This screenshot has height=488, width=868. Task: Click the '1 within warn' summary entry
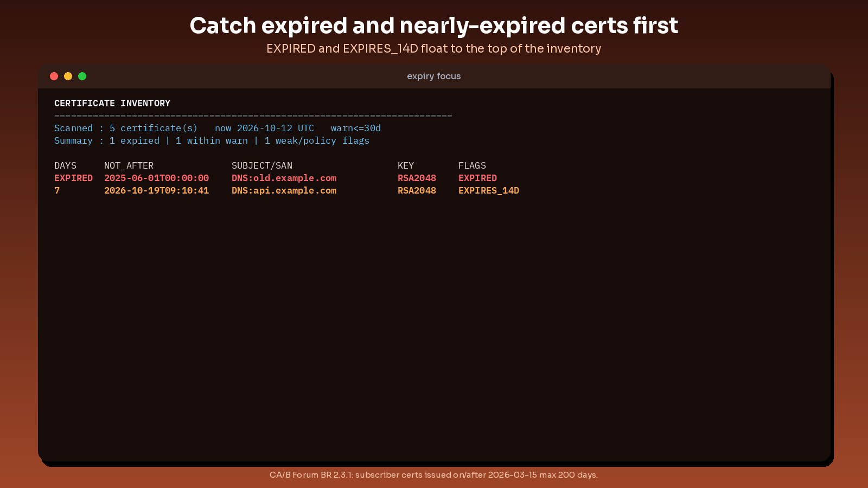(212, 140)
